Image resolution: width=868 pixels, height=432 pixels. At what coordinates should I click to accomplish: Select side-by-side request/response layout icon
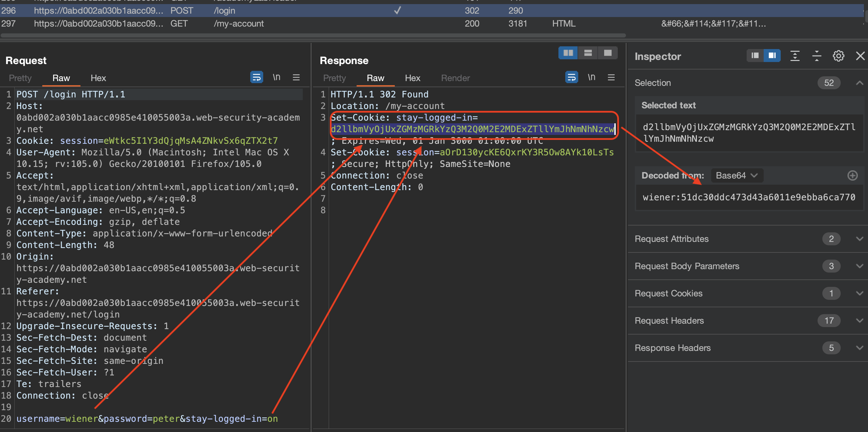[568, 53]
